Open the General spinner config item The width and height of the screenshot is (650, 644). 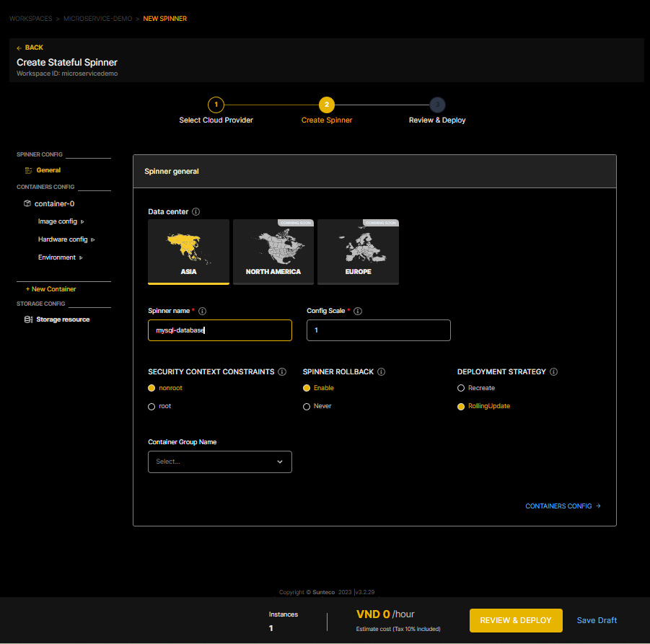[x=48, y=170]
